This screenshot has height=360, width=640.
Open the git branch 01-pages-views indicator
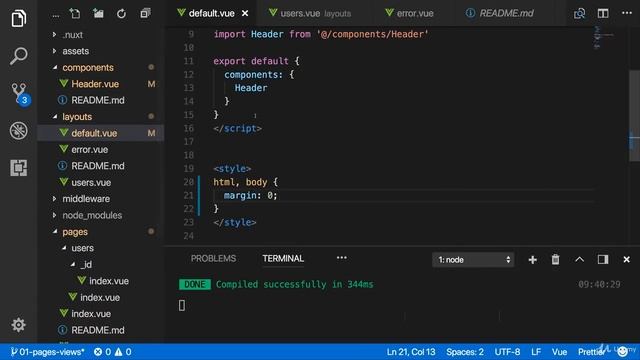[x=47, y=352]
